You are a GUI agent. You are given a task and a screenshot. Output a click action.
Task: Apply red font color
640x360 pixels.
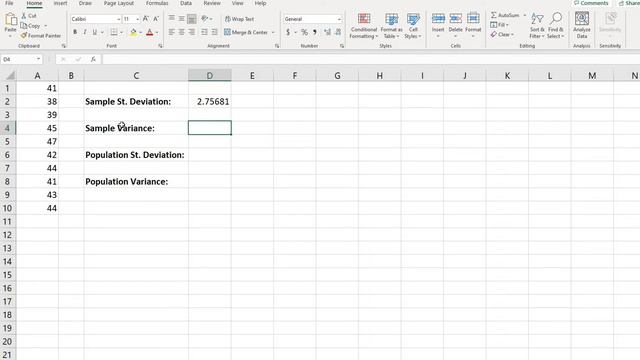pos(150,32)
